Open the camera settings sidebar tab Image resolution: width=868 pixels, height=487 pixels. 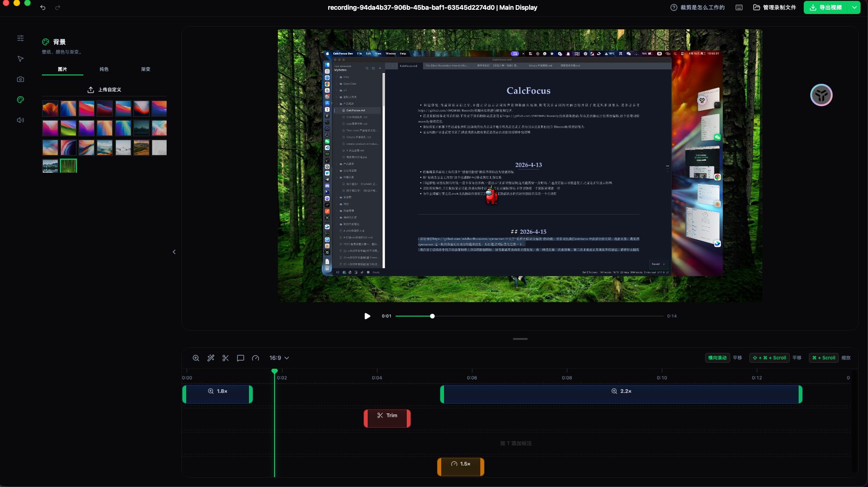pos(20,79)
